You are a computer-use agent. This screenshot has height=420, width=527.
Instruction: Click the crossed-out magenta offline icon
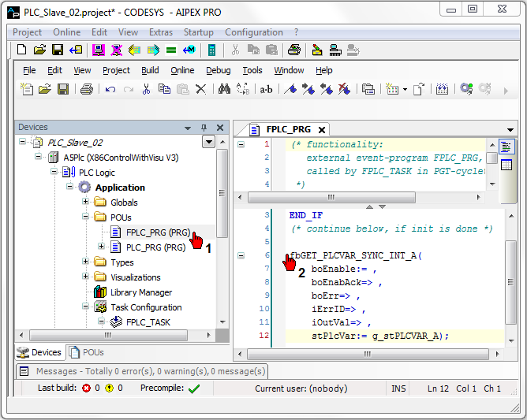click(116, 50)
